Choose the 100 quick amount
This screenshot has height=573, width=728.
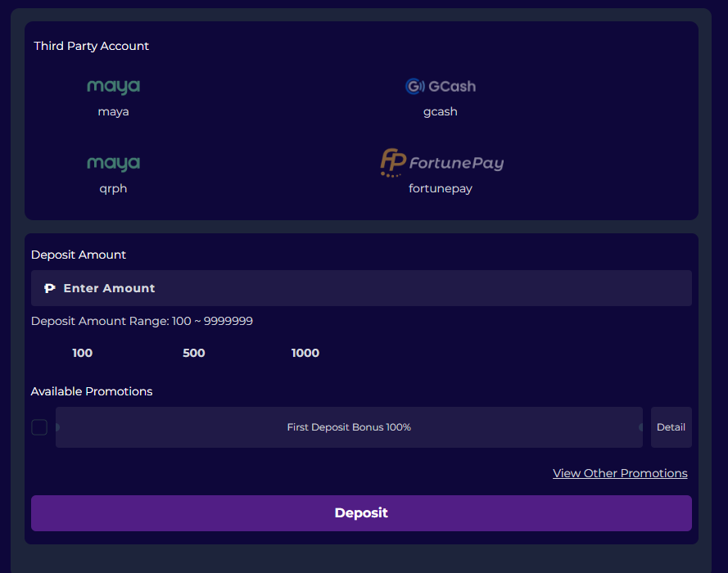(x=82, y=353)
